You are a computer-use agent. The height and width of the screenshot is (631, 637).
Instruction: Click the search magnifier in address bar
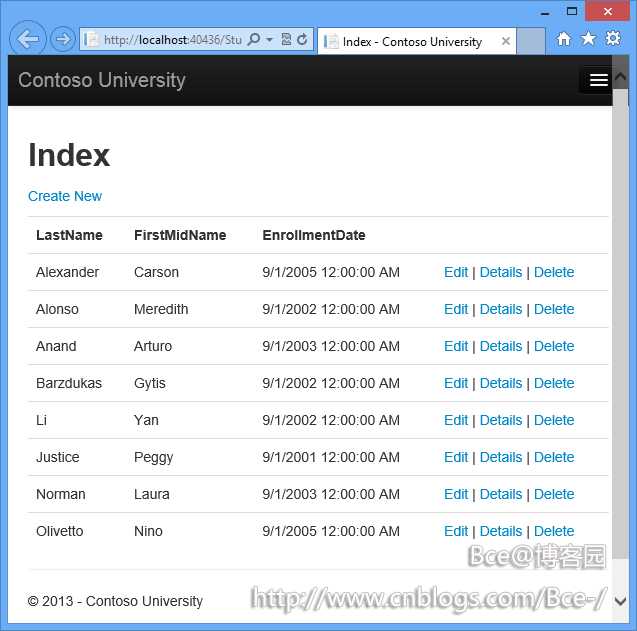[254, 39]
